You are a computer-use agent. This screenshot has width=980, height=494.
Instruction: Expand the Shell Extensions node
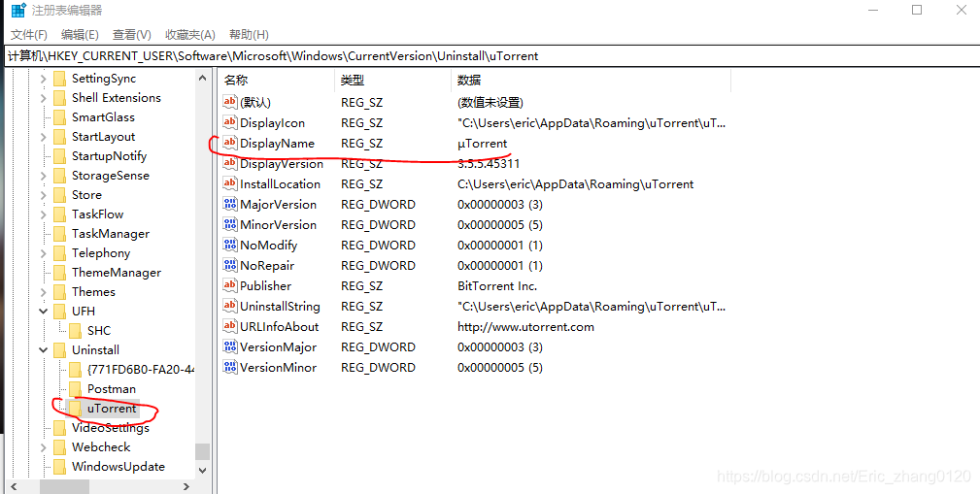43,98
